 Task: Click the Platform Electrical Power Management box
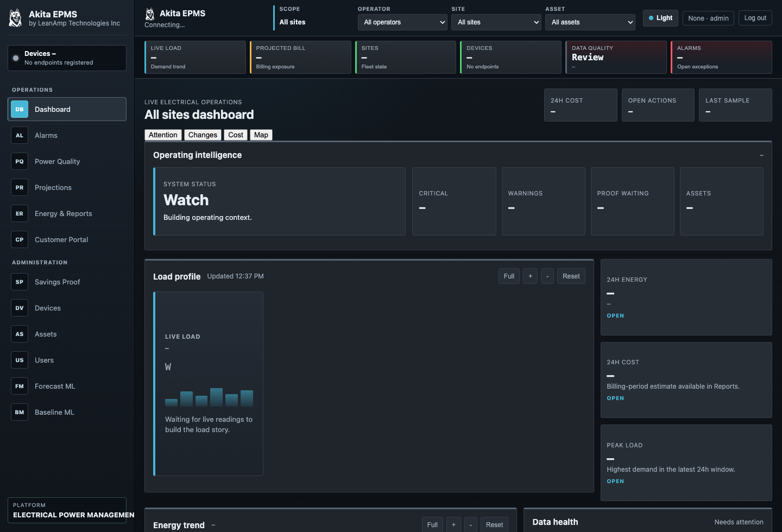(67, 510)
